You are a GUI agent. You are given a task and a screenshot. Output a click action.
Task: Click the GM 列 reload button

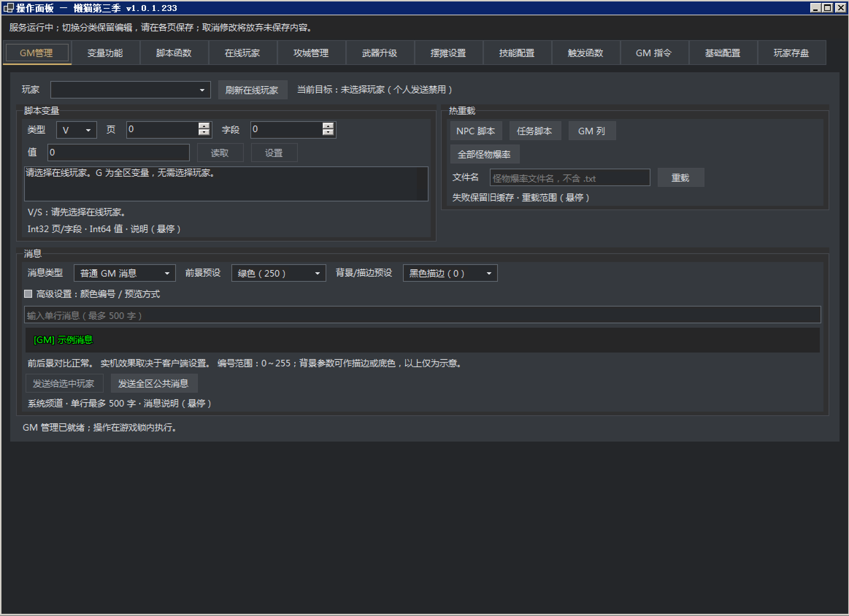click(x=592, y=131)
